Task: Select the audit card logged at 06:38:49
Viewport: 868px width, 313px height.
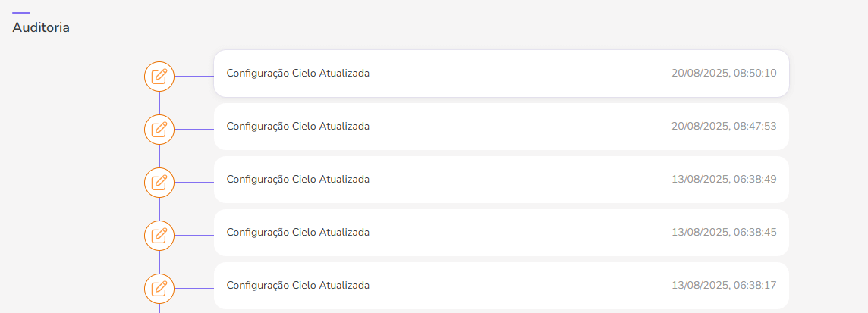Action: pyautogui.click(x=501, y=180)
